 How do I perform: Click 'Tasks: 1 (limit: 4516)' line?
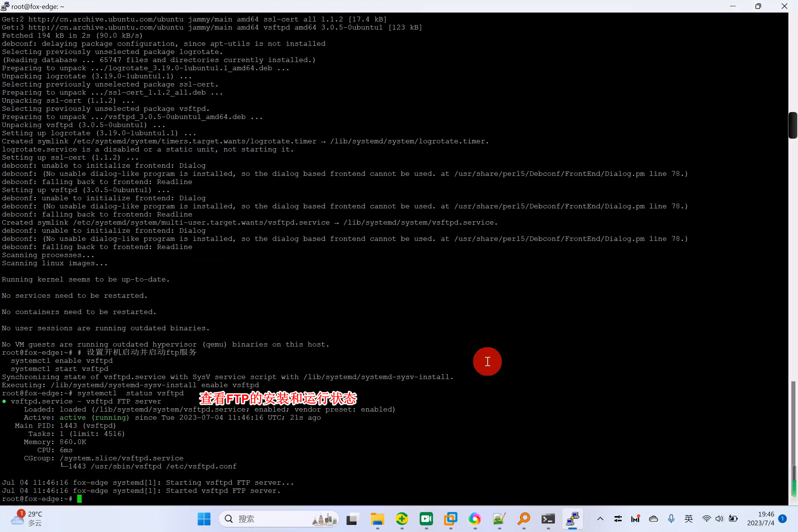pyautogui.click(x=76, y=434)
